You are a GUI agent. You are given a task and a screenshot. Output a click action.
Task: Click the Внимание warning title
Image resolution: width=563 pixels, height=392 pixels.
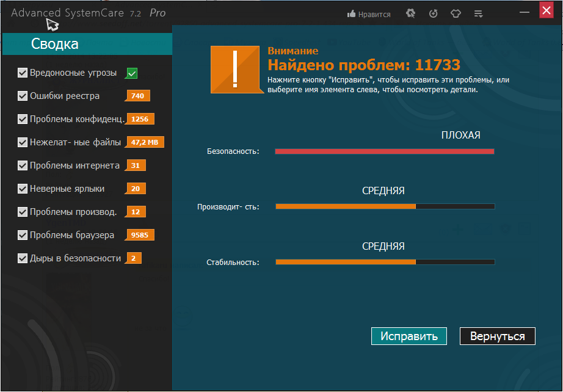pyautogui.click(x=293, y=51)
